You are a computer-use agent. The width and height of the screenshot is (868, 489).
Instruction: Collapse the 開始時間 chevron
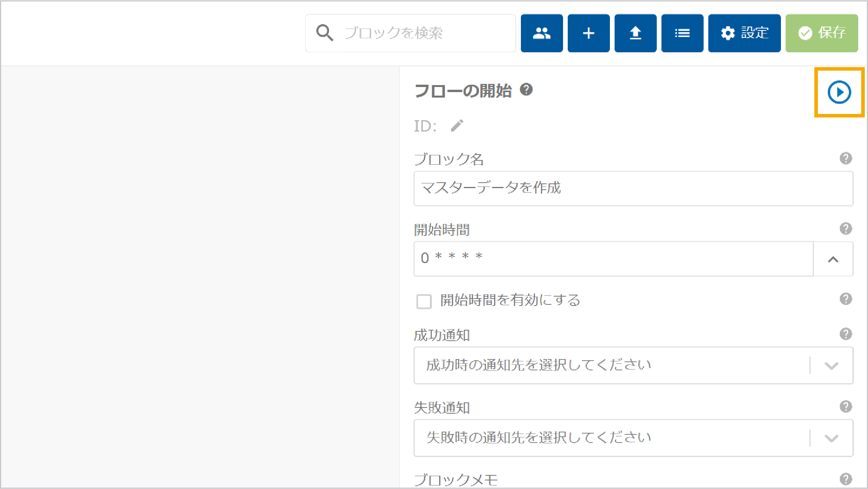click(x=833, y=259)
